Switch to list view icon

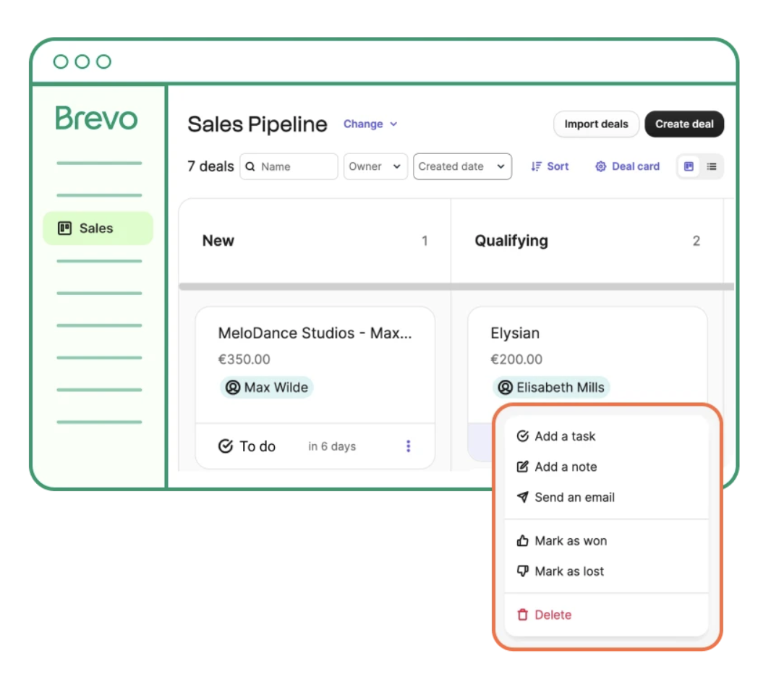pos(711,166)
